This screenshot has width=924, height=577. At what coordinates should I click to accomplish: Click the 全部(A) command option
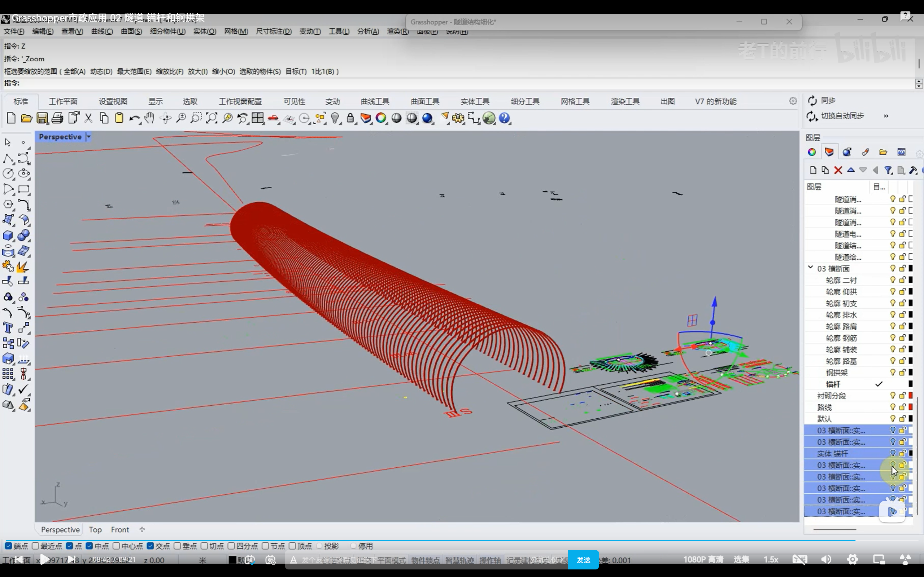pyautogui.click(x=74, y=71)
